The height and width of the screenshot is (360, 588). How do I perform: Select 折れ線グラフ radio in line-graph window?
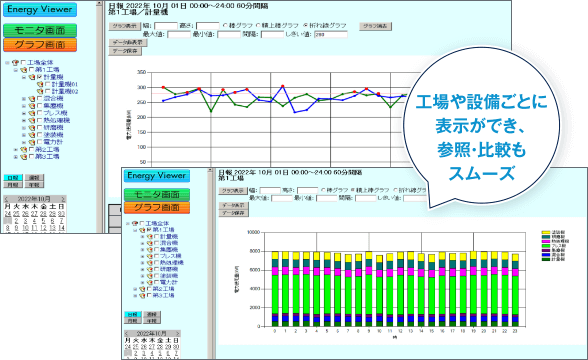coord(306,26)
